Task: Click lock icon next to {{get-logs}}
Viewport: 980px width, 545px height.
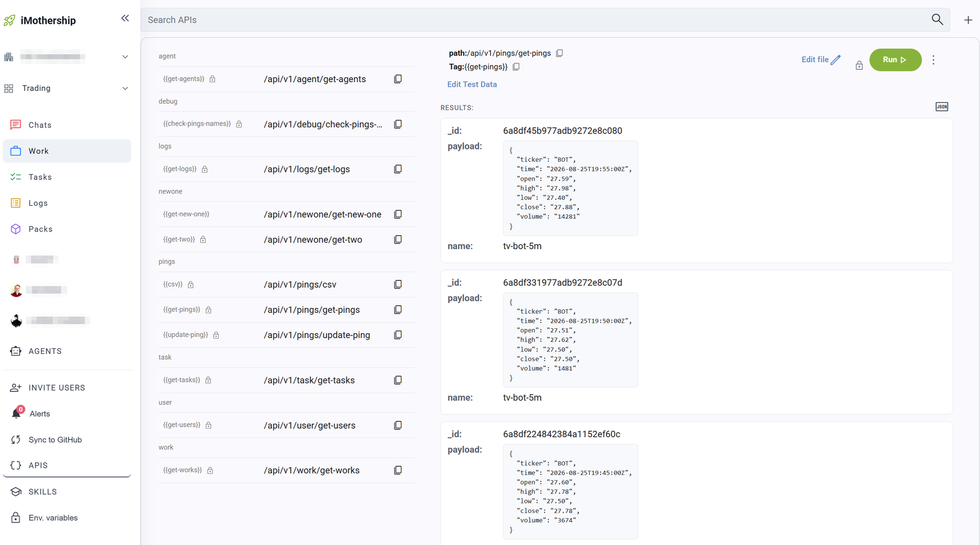Action: (205, 169)
